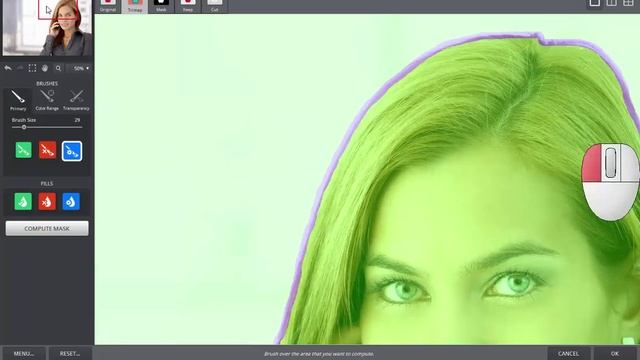Switch to the Cut view tab
Screen dimensions: 640x360
[x=215, y=6]
